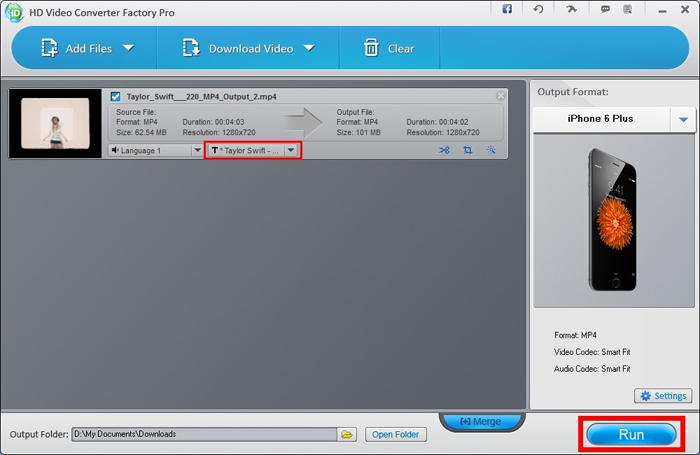Image resolution: width=700 pixels, height=455 pixels.
Task: Click Open Folder button
Action: coord(396,434)
